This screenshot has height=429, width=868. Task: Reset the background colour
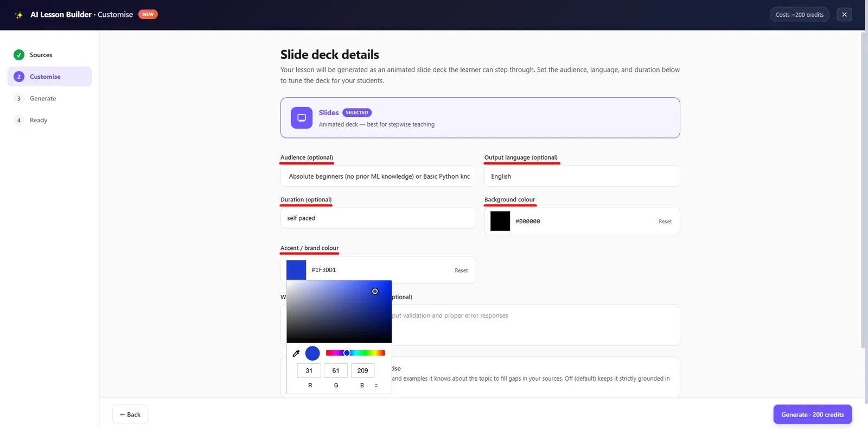665,222
